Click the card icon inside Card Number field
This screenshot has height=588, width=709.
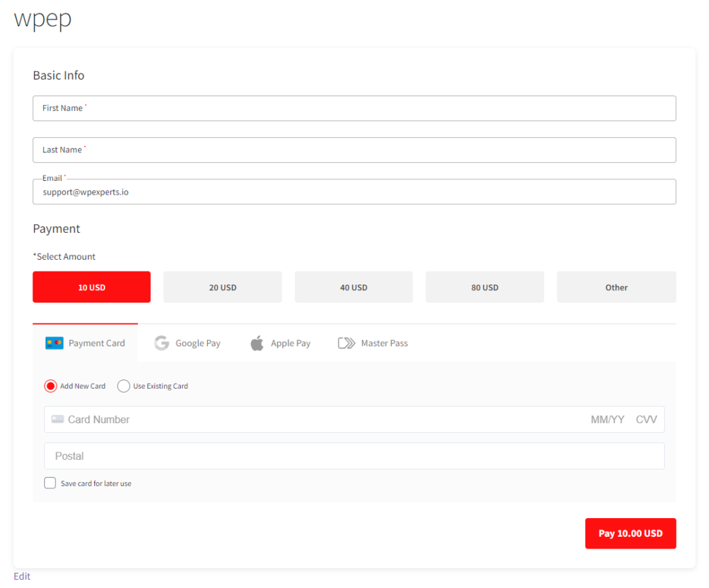click(57, 419)
